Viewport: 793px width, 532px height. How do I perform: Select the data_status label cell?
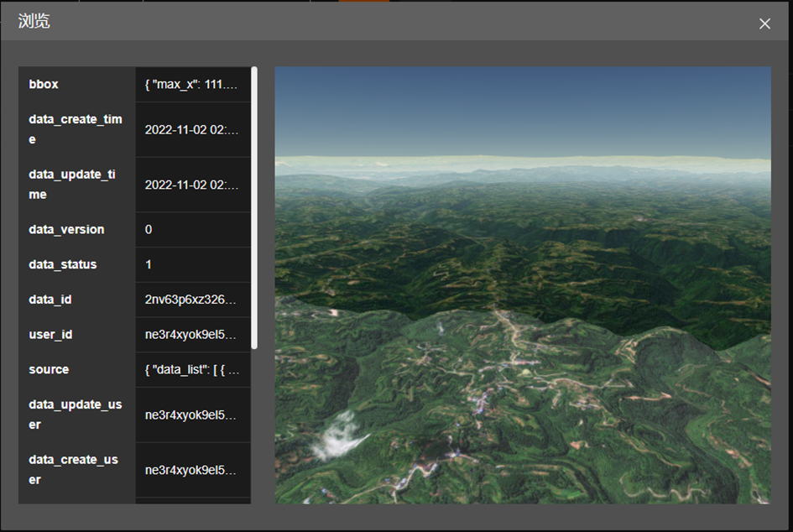pos(63,264)
